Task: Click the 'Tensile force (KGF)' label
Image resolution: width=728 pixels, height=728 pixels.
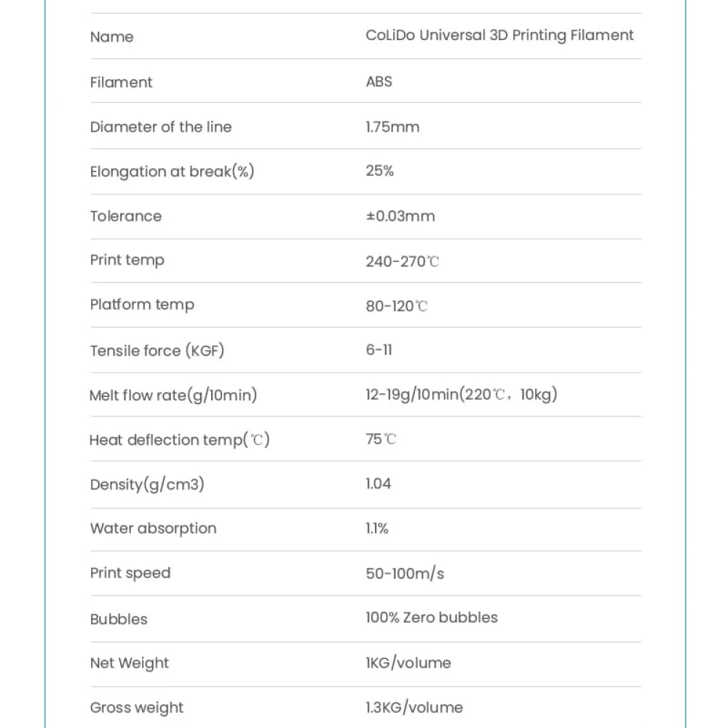Action: [x=157, y=350]
